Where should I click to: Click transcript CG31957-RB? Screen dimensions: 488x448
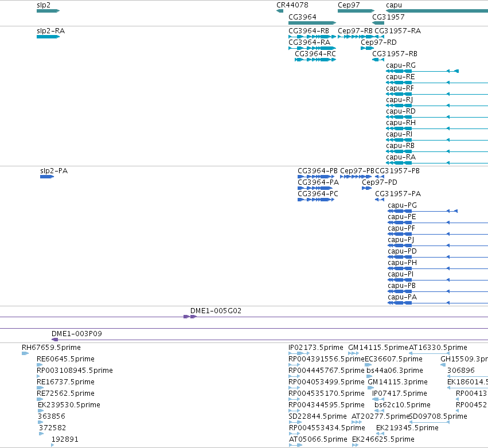click(x=395, y=54)
